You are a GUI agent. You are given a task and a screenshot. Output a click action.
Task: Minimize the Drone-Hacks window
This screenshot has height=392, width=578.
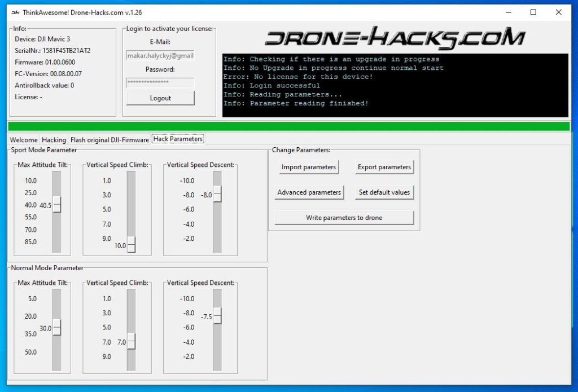(x=509, y=12)
